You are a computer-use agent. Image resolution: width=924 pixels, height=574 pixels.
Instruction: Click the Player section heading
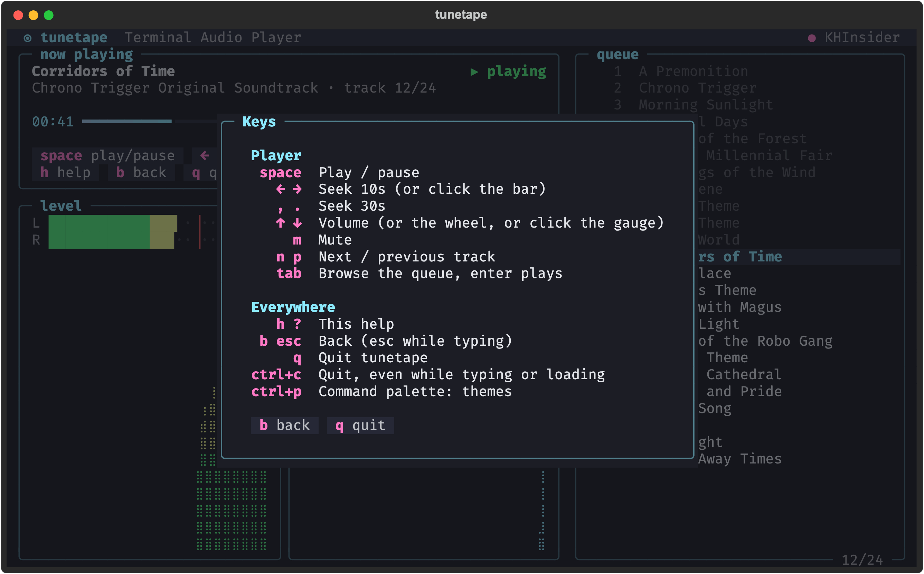pyautogui.click(x=276, y=156)
